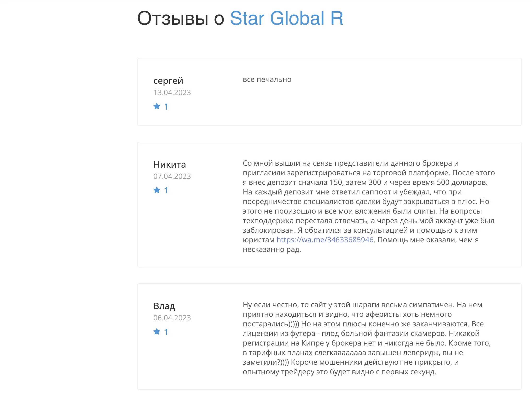Click the date 06.04.2023
The width and height of the screenshot is (532, 397).
click(172, 318)
